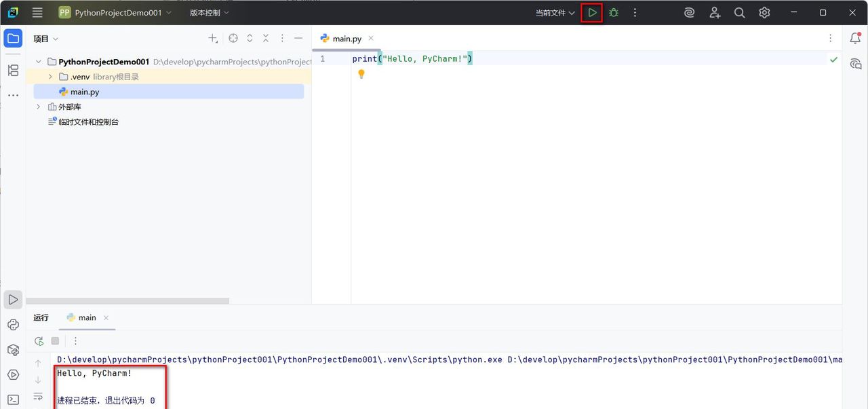Select main.py in the project tree
Screen dimensions: 868x409
click(x=85, y=92)
